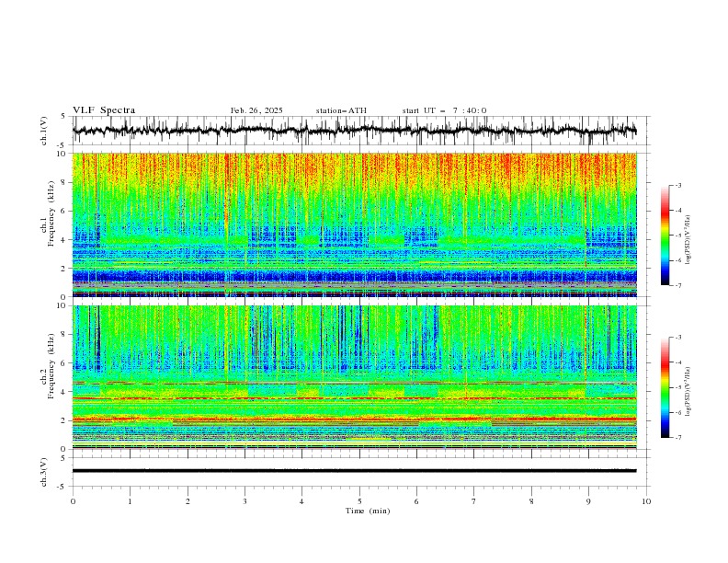Click the ch.1 frequency axis "2" tick label
Viewport: 728px width, 563px height.
pyautogui.click(x=64, y=269)
